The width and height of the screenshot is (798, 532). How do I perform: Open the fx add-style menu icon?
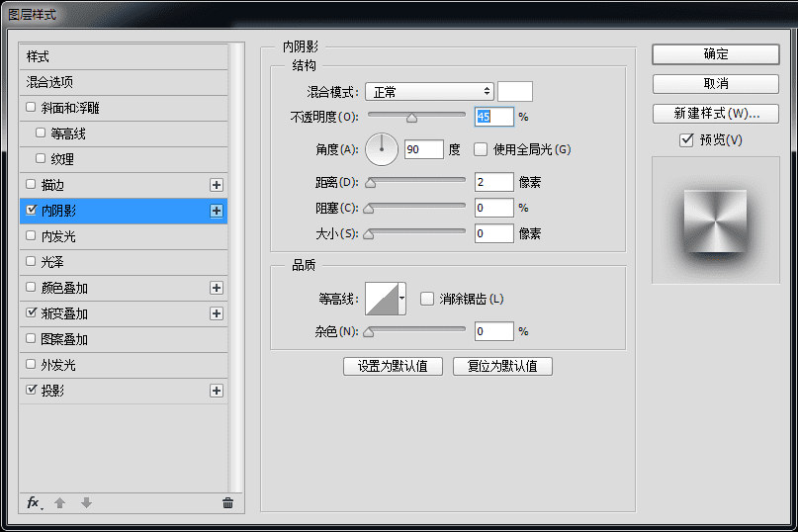34,503
